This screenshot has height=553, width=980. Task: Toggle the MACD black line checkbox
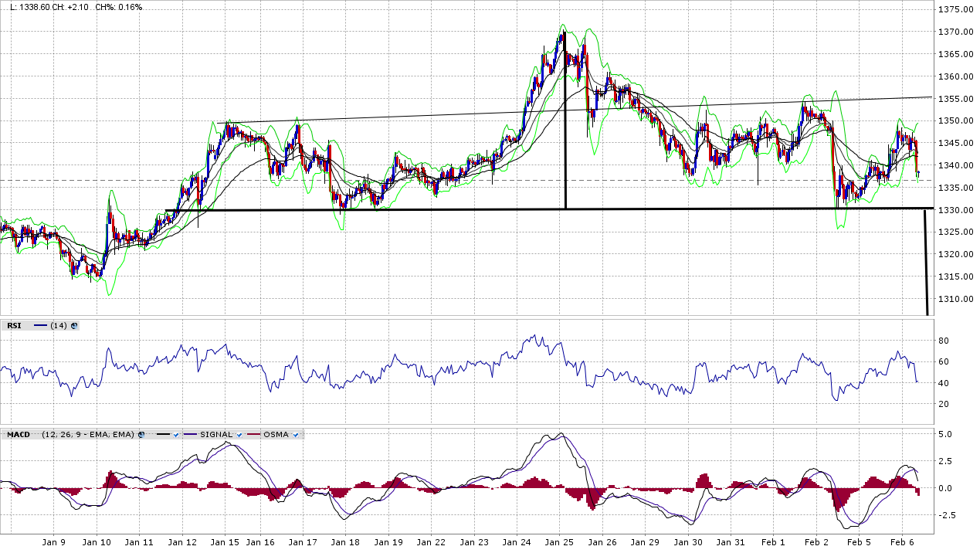pos(176,435)
